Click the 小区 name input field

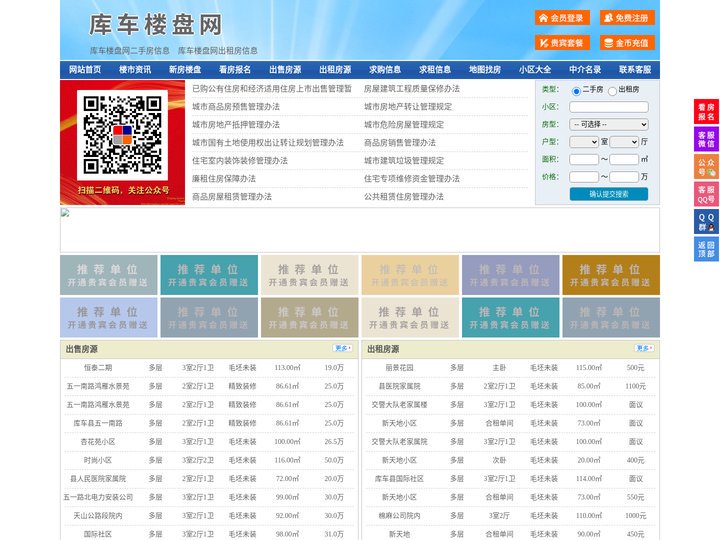(x=609, y=107)
